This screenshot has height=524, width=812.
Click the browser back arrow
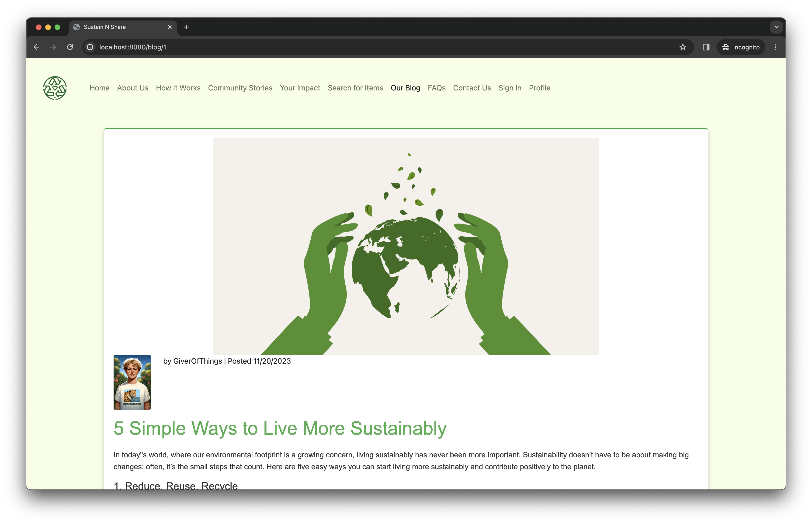pos(36,47)
